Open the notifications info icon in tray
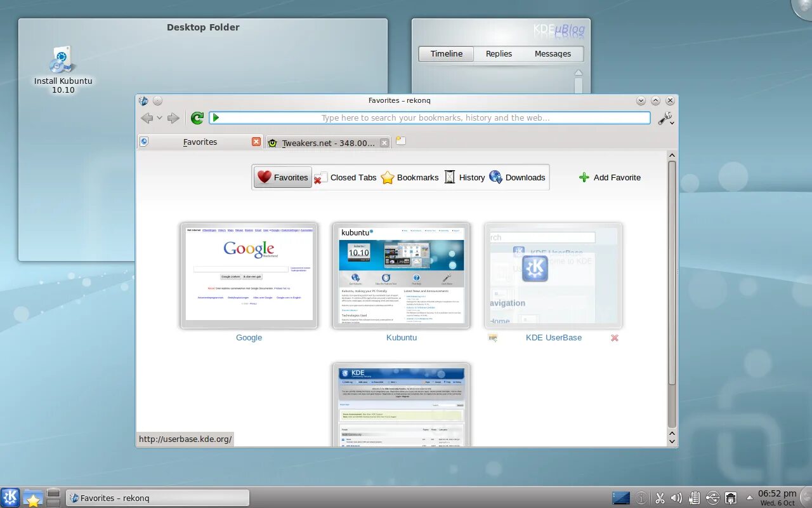This screenshot has height=508, width=812. click(641, 498)
